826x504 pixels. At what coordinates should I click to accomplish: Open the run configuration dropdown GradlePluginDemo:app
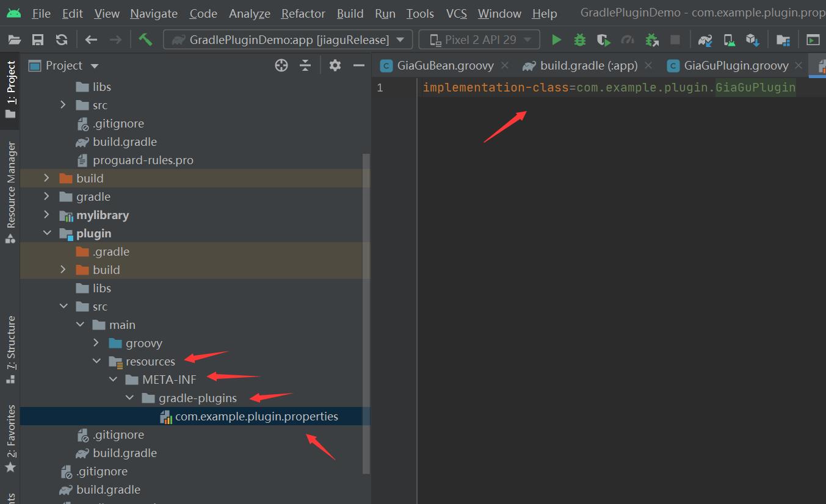pos(288,40)
